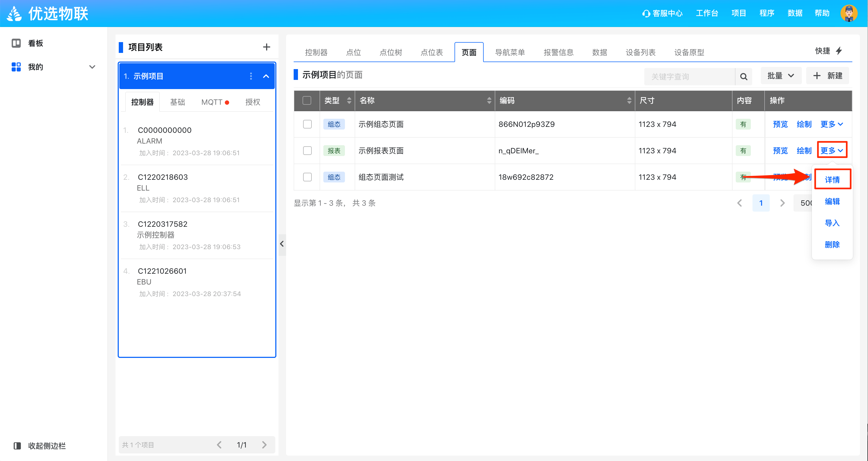Open the 授权 tab in project panel
868x461 pixels.
(x=253, y=102)
